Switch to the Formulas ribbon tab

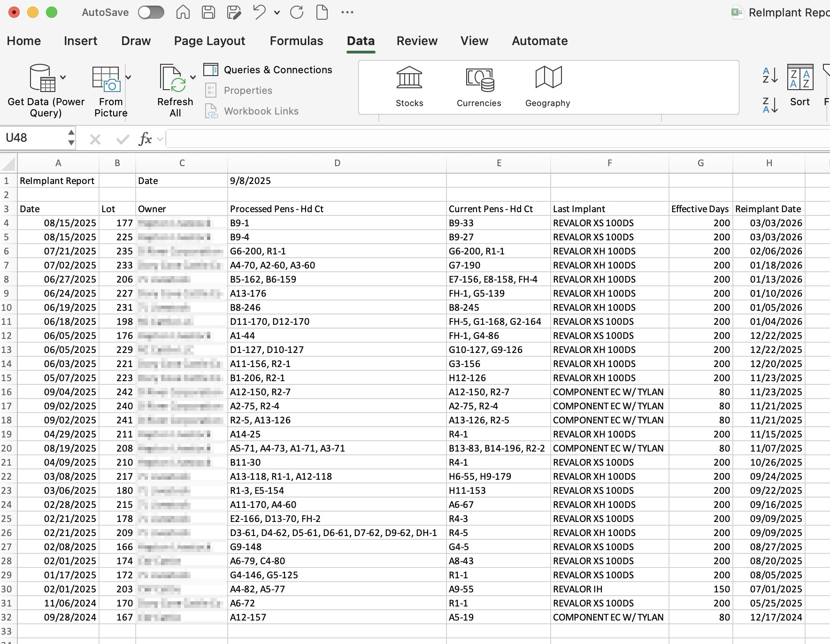297,41
